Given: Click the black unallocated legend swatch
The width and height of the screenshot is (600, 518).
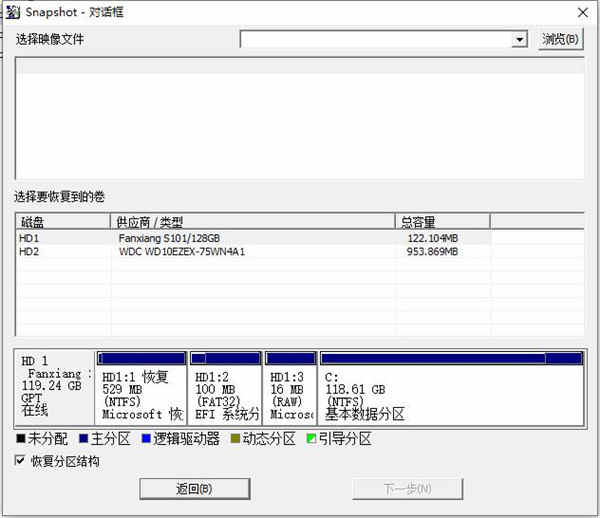Looking at the screenshot, I should (21, 438).
